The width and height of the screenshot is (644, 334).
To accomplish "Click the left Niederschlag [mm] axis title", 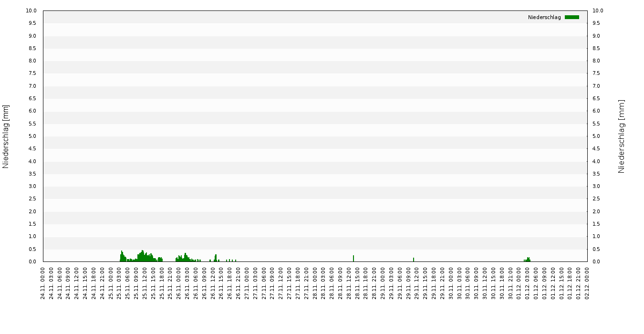I will [x=6, y=136].
